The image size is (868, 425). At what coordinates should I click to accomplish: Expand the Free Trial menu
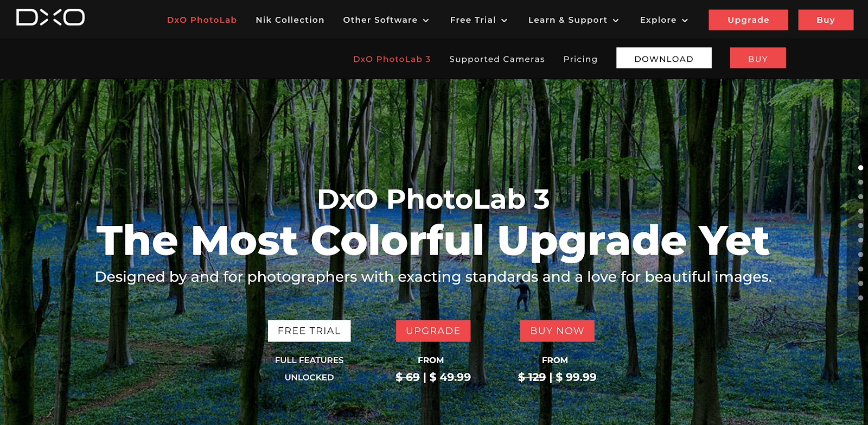click(x=478, y=20)
